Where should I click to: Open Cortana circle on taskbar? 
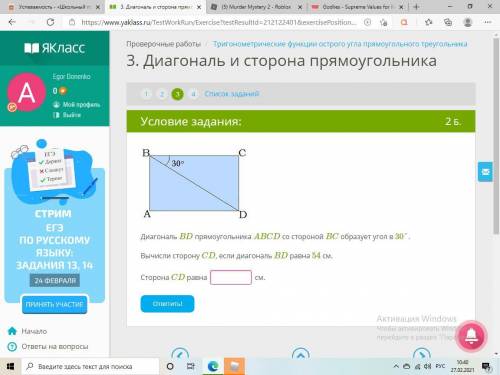click(170, 366)
